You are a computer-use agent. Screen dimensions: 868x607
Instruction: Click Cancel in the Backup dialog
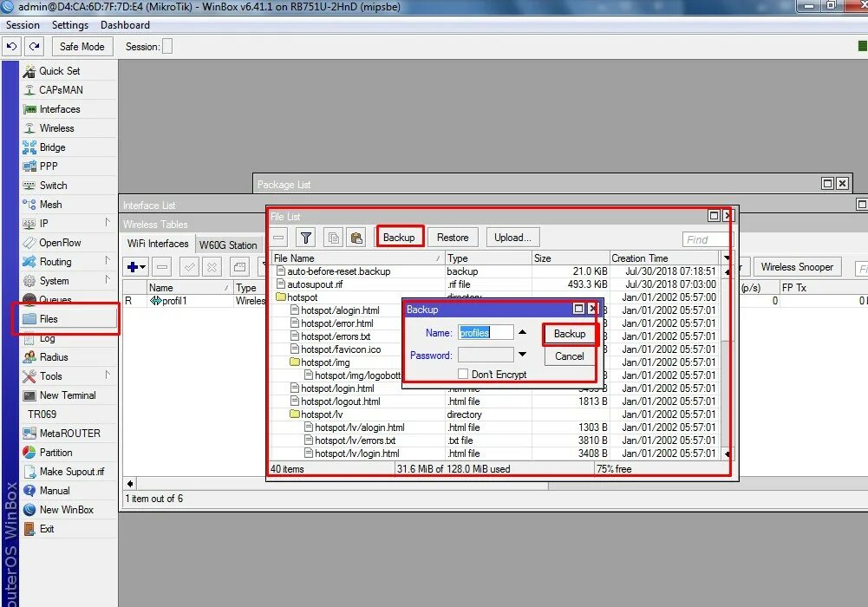[570, 356]
